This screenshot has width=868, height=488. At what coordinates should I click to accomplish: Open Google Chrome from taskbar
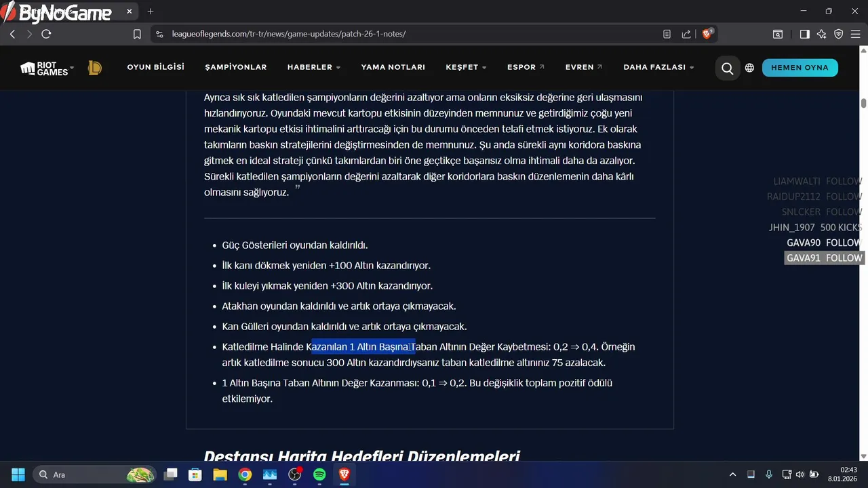point(245,474)
